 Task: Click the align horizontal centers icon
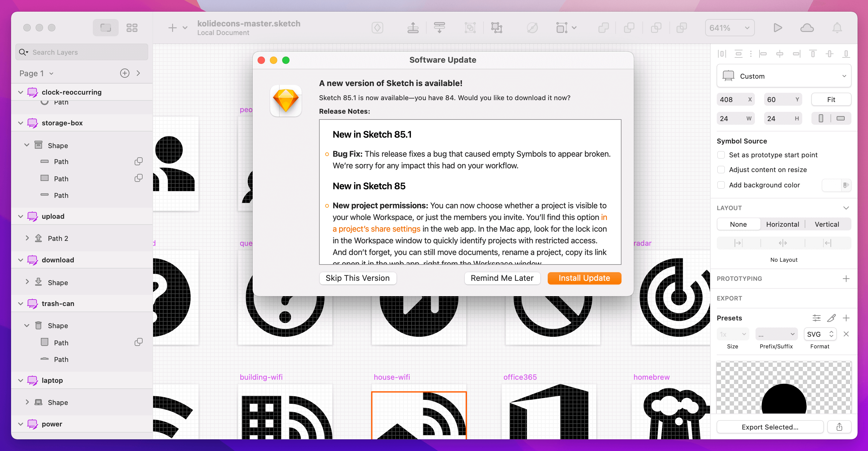click(780, 53)
